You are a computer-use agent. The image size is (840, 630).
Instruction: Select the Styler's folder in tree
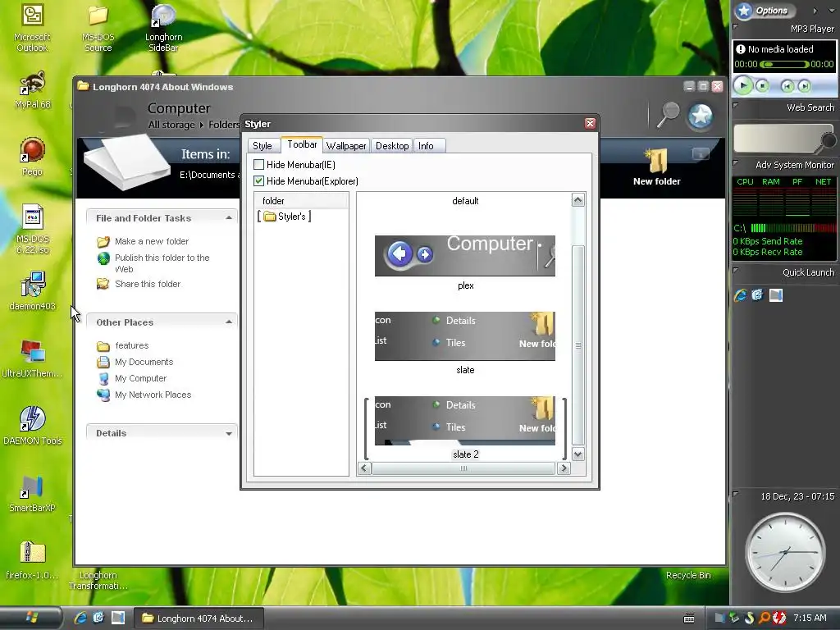coord(285,217)
